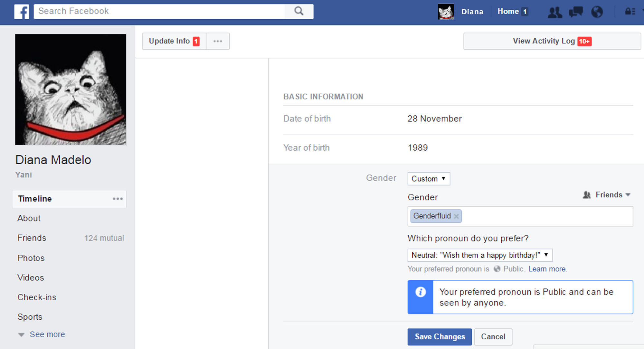
Task: Open Diana's profile link in top bar
Action: [472, 12]
